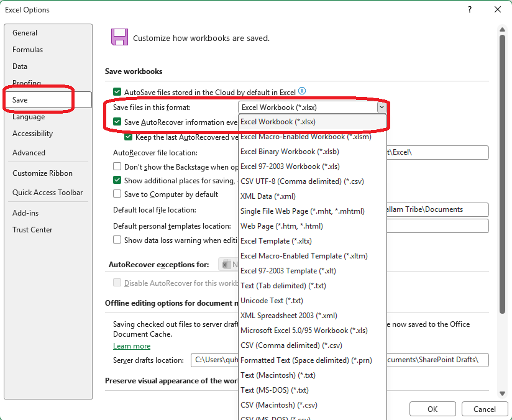Close the Excel Options dialog
Viewport: 512px width, 420px height.
[498, 9]
